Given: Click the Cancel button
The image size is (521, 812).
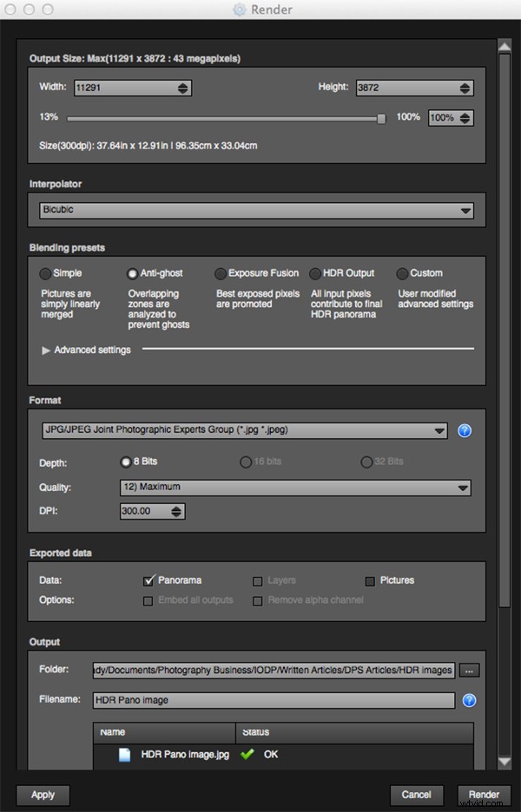Looking at the screenshot, I should (x=416, y=795).
